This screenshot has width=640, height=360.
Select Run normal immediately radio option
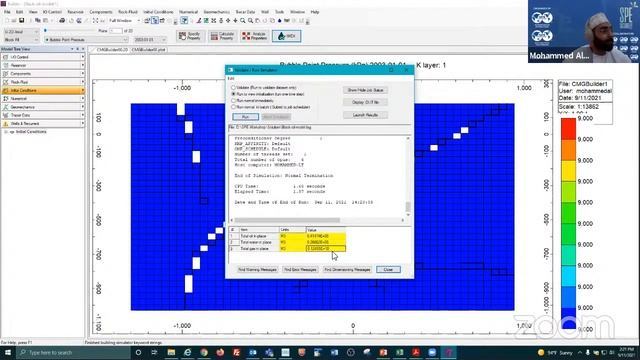[x=233, y=101]
